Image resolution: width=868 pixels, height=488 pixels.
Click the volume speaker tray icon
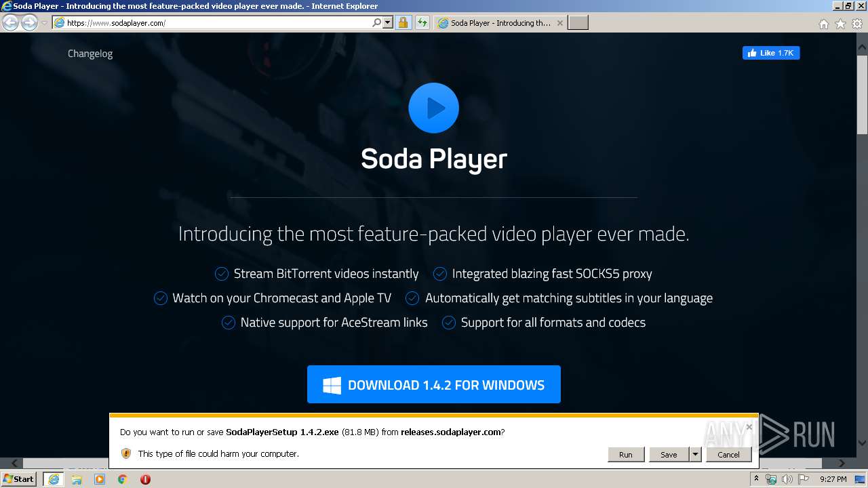pos(787,479)
